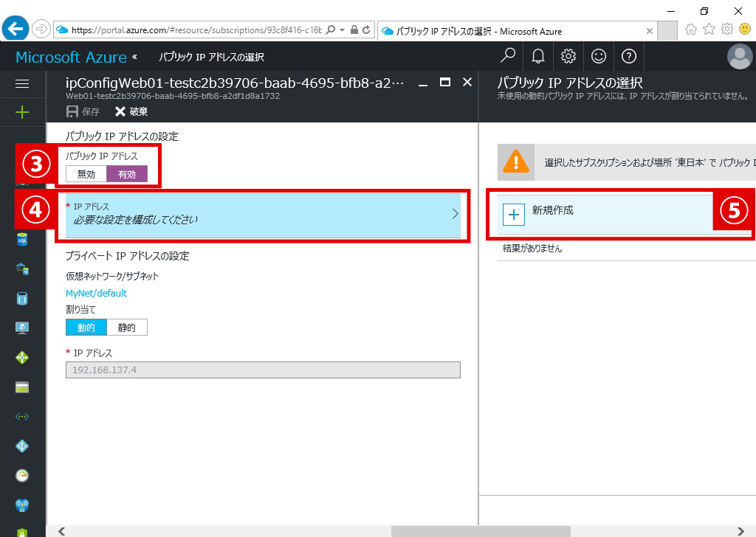Collapse the breadcrumb with the « chevron
Screen dimensions: 756x537
134,57
